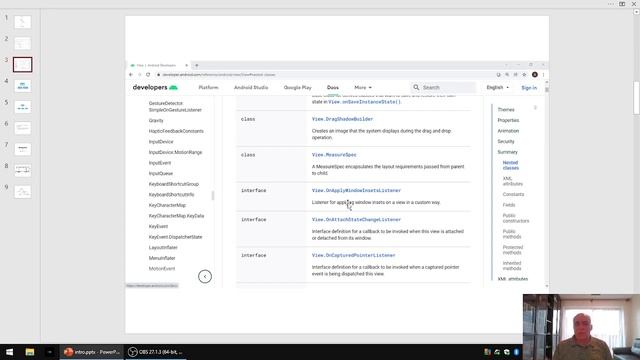
Task: Select Gravity in left class list
Action: coord(156,120)
